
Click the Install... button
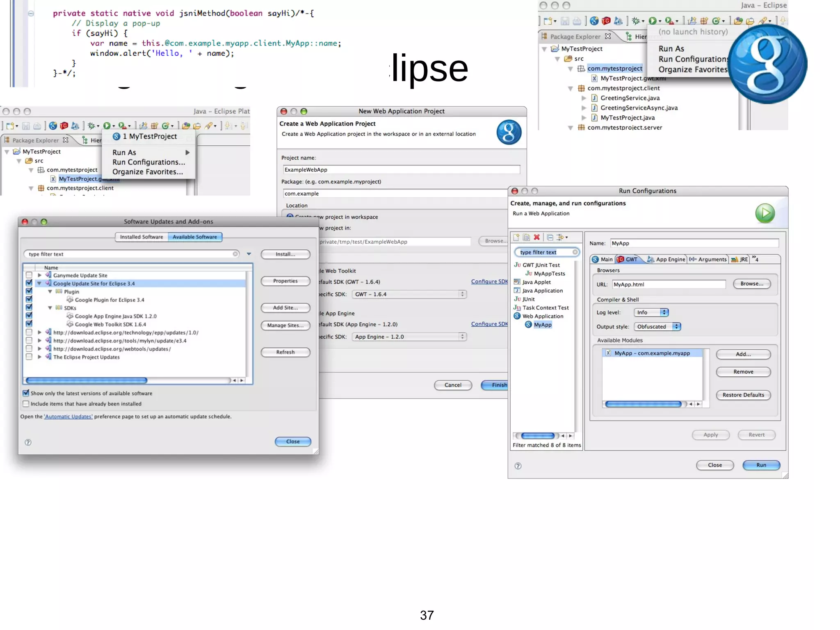click(285, 254)
